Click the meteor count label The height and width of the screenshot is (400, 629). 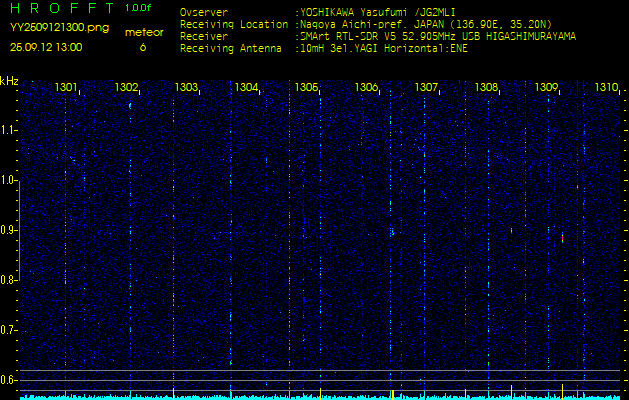(x=142, y=32)
